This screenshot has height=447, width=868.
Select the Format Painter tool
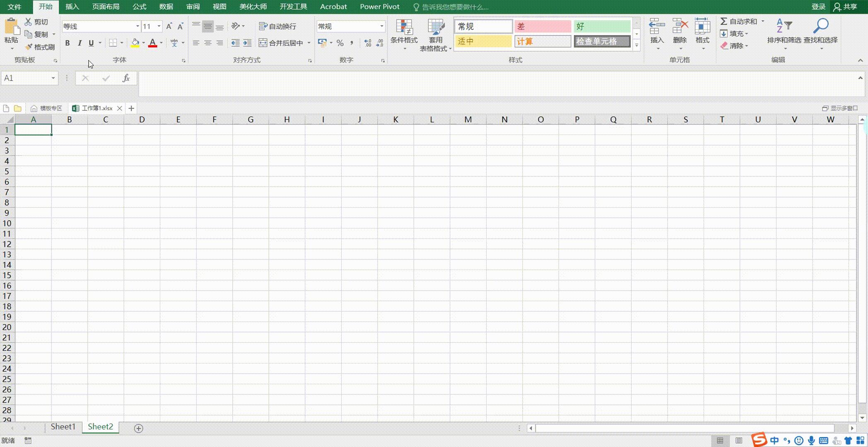click(40, 47)
